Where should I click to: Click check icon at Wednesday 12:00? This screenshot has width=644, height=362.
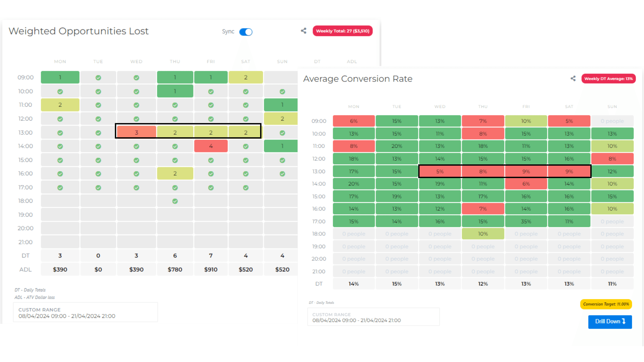coord(136,119)
